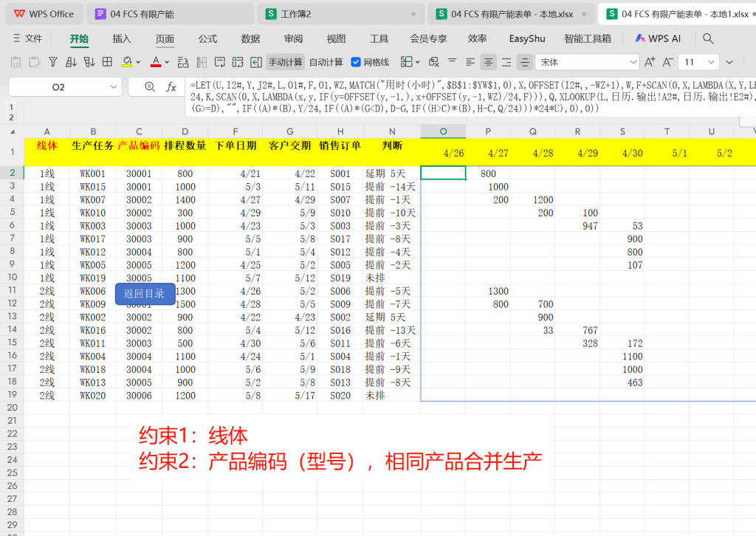Click the find and replace toolbar icon

click(183, 62)
